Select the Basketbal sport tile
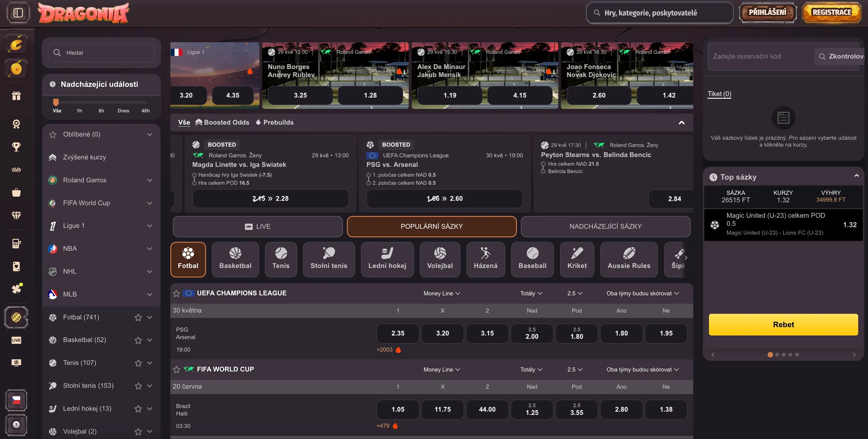The width and height of the screenshot is (868, 439). click(x=235, y=259)
